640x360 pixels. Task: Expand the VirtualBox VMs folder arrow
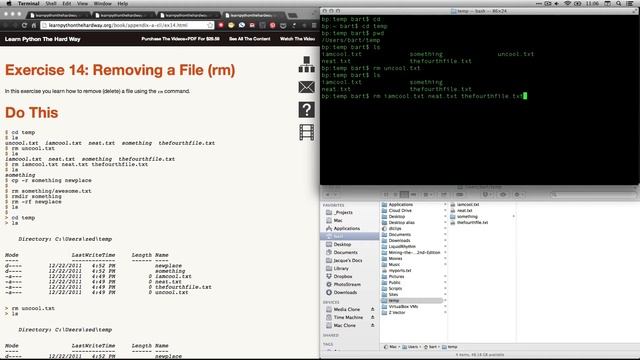(445, 306)
